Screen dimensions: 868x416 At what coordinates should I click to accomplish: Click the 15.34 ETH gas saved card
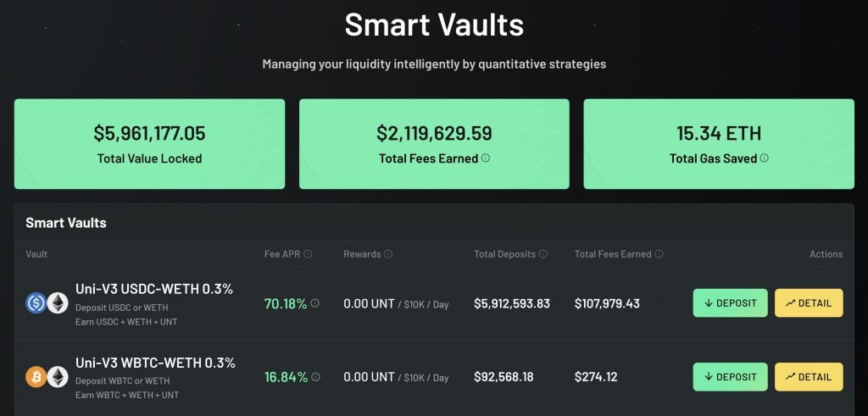tap(719, 144)
